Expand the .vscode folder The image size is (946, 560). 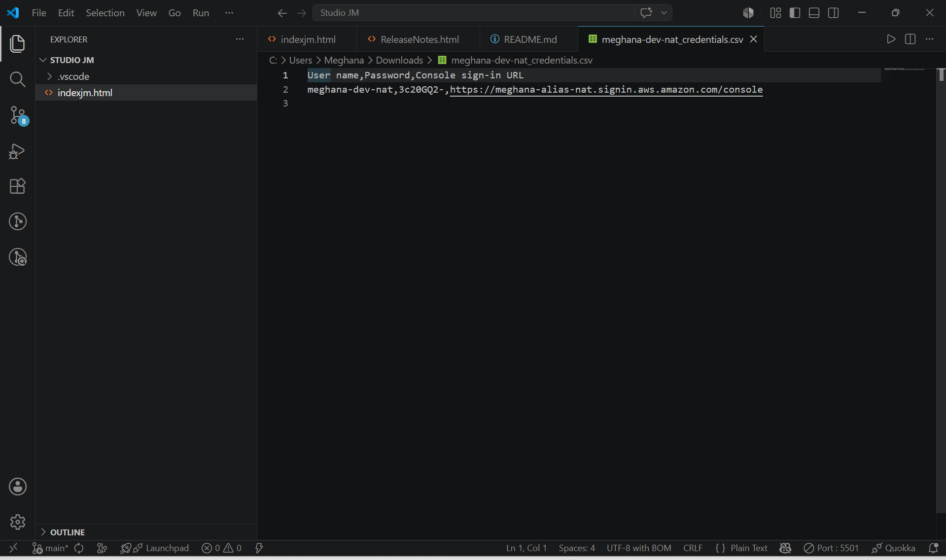coord(146,76)
